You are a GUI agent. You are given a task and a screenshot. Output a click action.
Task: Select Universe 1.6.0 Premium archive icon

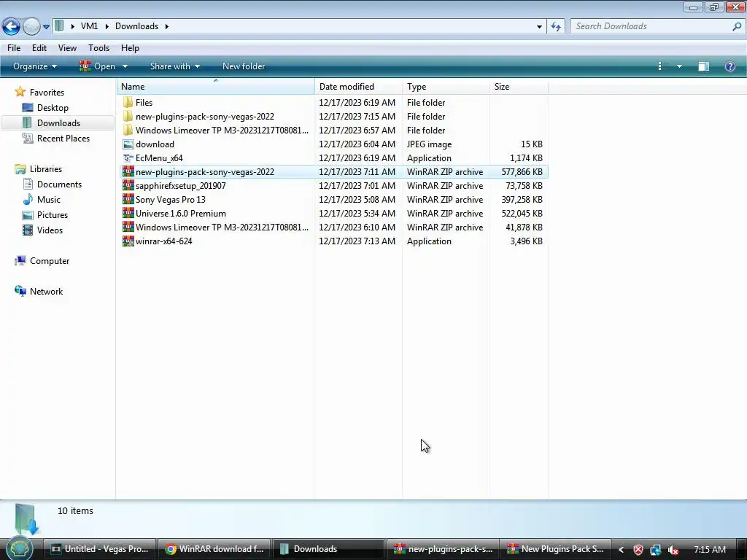pyautogui.click(x=128, y=213)
